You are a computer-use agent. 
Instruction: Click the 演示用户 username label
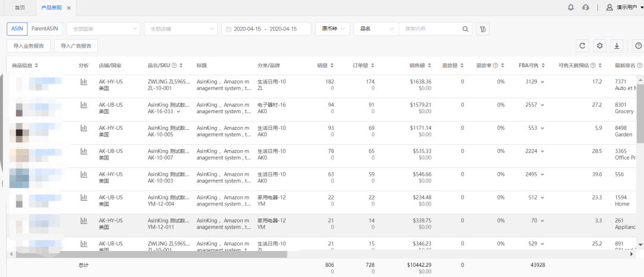627,7
